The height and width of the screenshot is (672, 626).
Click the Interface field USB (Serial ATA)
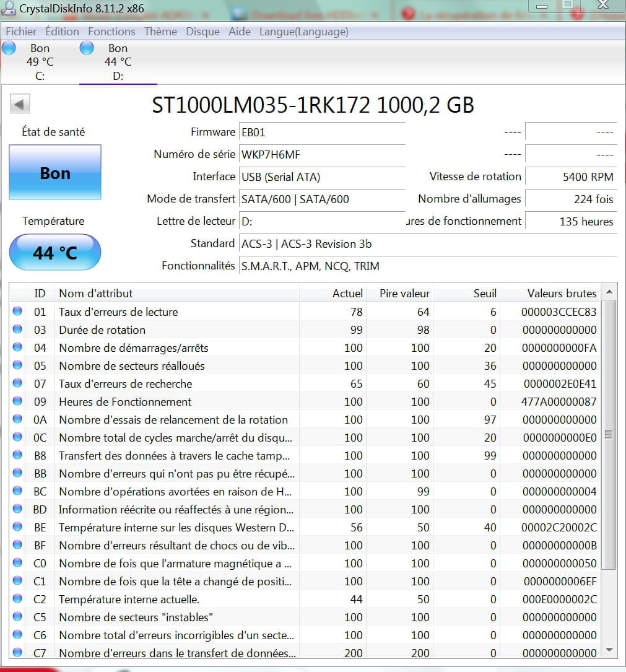tap(322, 177)
